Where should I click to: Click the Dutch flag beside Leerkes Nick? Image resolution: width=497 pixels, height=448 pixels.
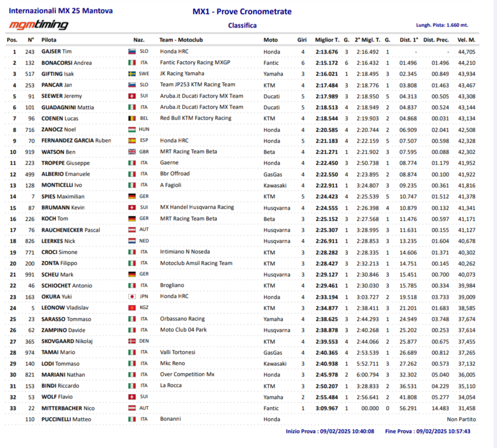point(132,241)
